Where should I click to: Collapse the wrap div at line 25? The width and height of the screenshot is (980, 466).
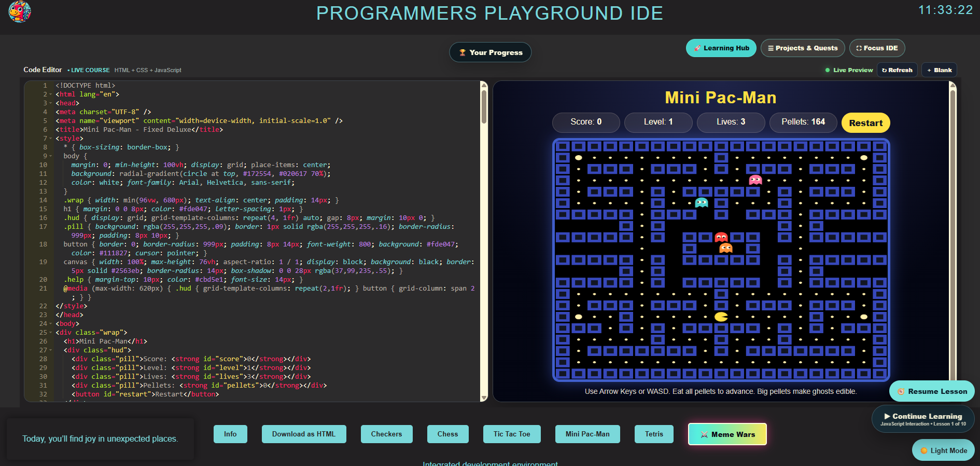(50, 333)
